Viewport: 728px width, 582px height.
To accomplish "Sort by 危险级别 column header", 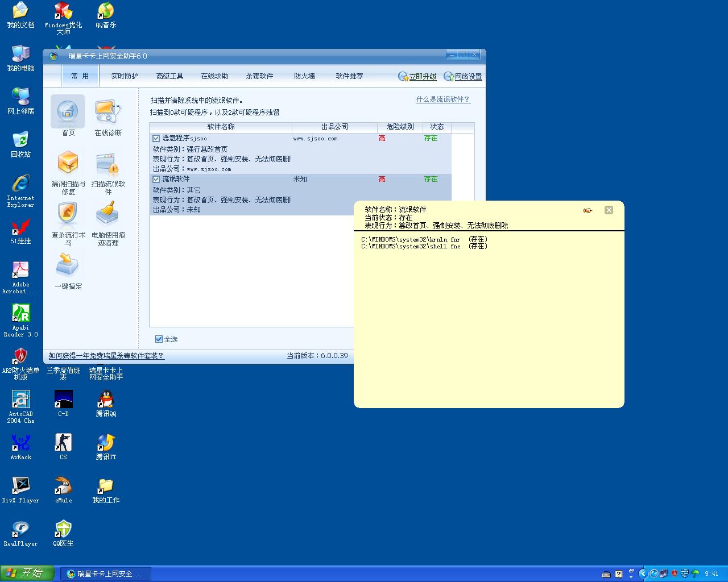I will coord(400,127).
